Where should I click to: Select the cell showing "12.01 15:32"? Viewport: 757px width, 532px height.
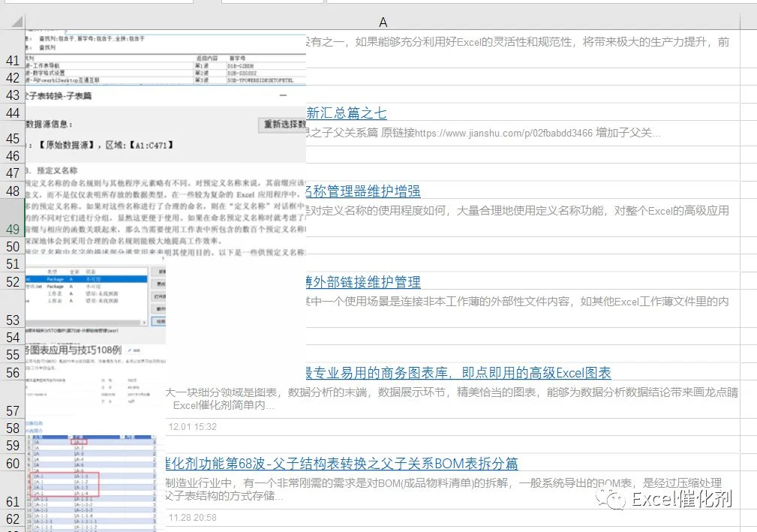pos(193,427)
